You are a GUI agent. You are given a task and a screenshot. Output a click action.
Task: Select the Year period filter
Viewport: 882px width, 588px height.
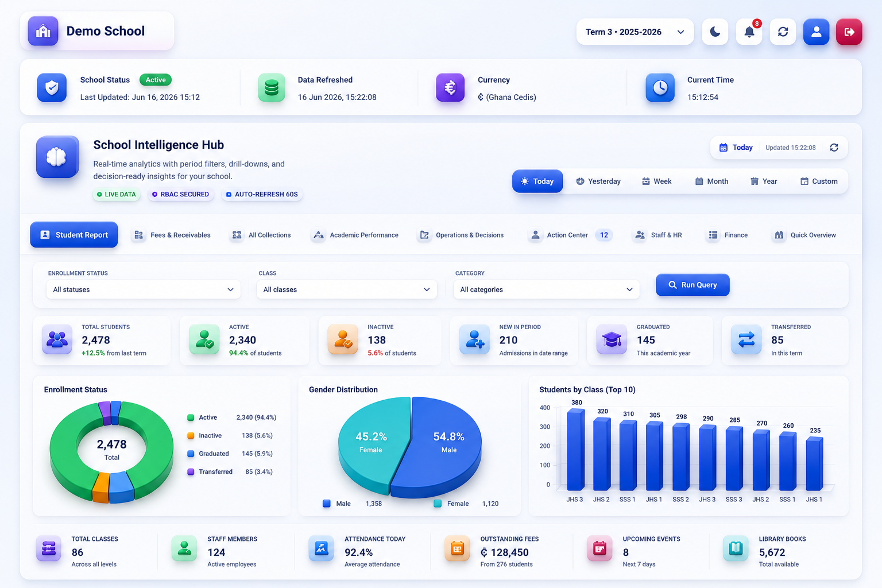tap(764, 181)
